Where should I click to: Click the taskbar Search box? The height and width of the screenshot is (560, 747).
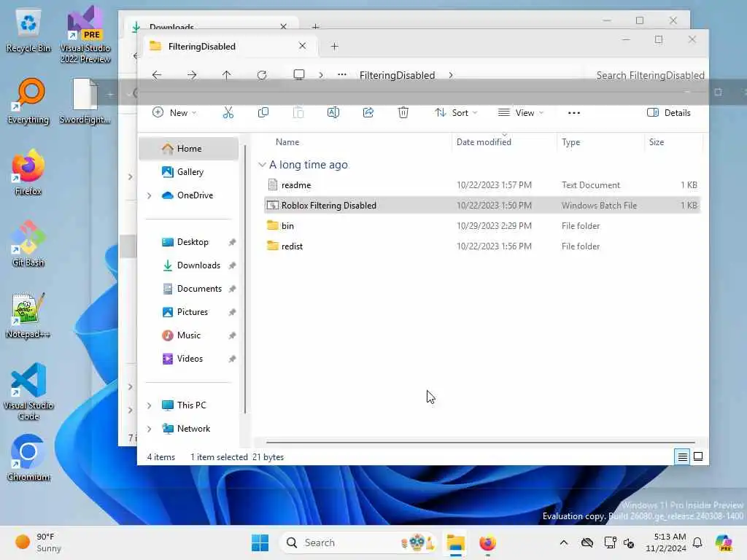click(359, 542)
